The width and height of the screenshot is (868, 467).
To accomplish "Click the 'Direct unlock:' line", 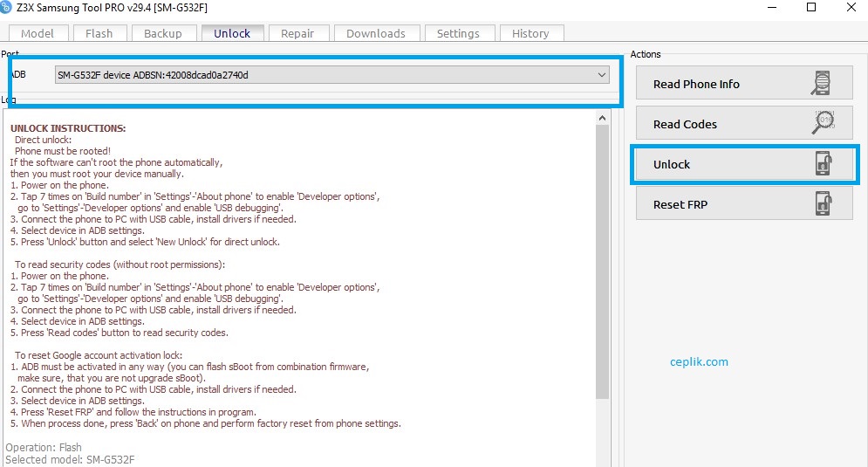I will 43,141.
